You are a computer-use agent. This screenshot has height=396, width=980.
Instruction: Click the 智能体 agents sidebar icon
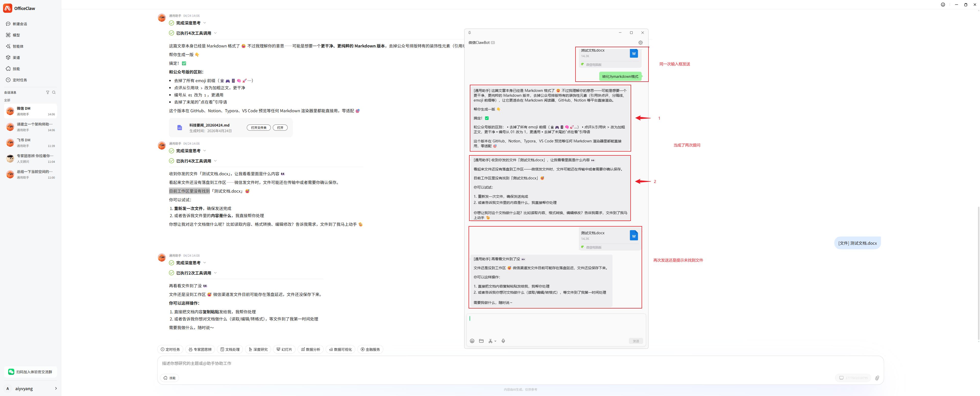coord(8,46)
